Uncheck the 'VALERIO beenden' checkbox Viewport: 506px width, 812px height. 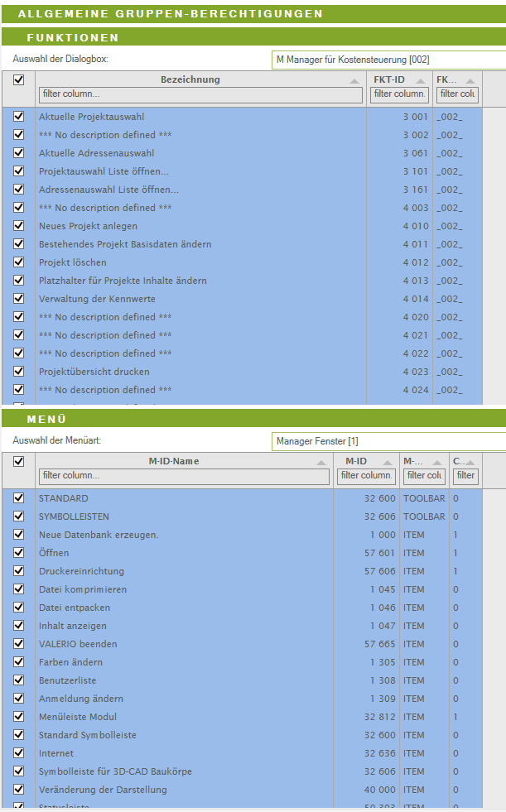(x=18, y=644)
